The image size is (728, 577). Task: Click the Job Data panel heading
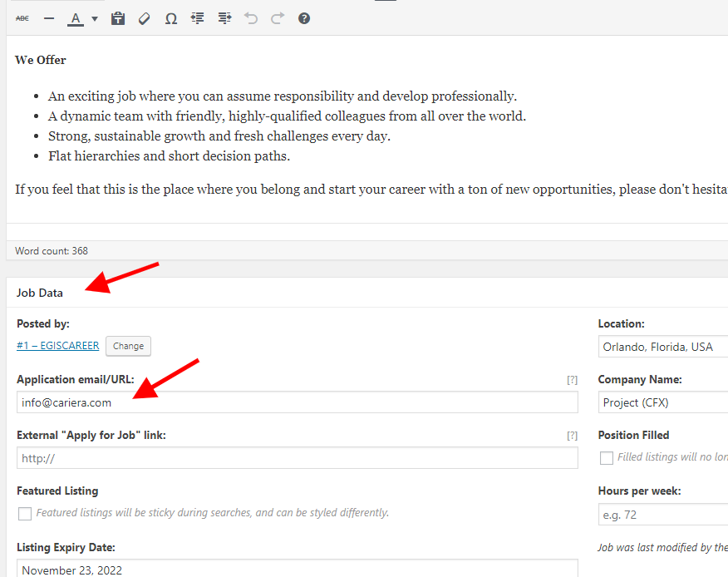(39, 293)
